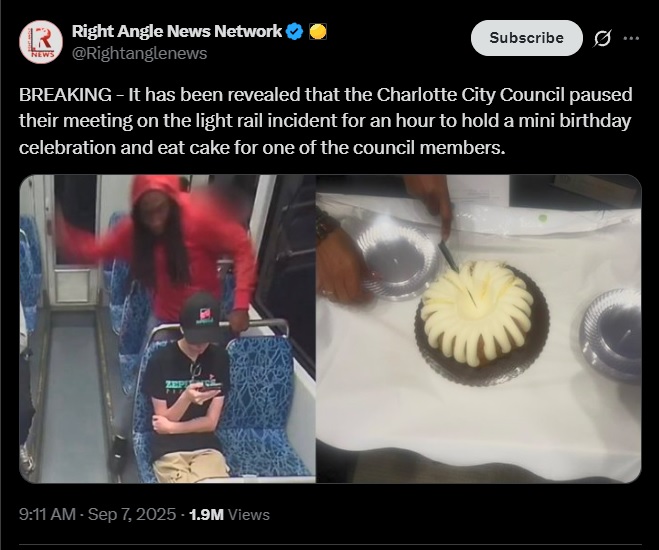Click the Right Angle News profile avatar
This screenshot has width=659, height=550.
point(41,42)
